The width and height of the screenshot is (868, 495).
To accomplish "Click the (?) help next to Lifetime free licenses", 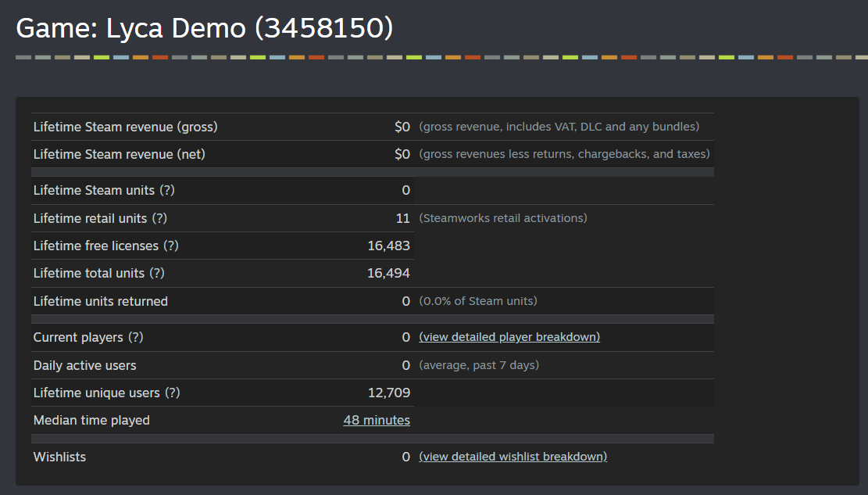I will 171,246.
